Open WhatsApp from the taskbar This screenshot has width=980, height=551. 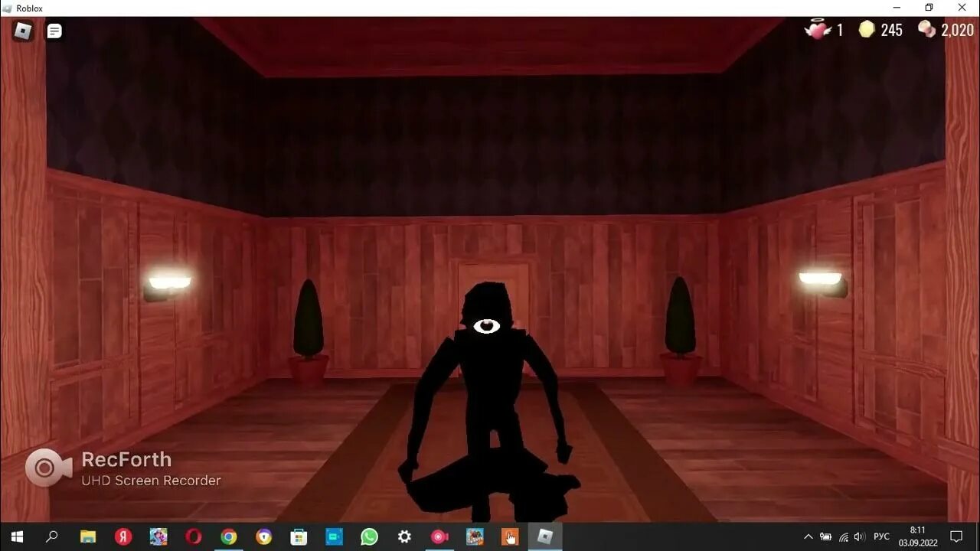point(370,536)
